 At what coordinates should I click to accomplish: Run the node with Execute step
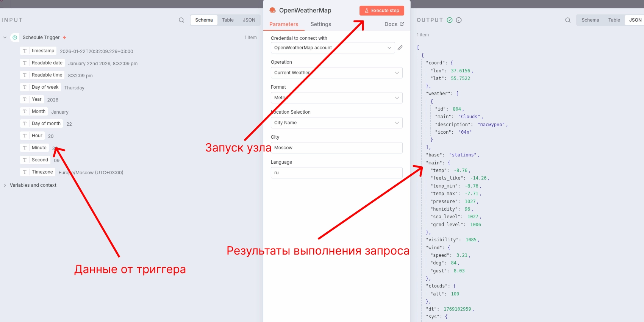[x=382, y=11]
